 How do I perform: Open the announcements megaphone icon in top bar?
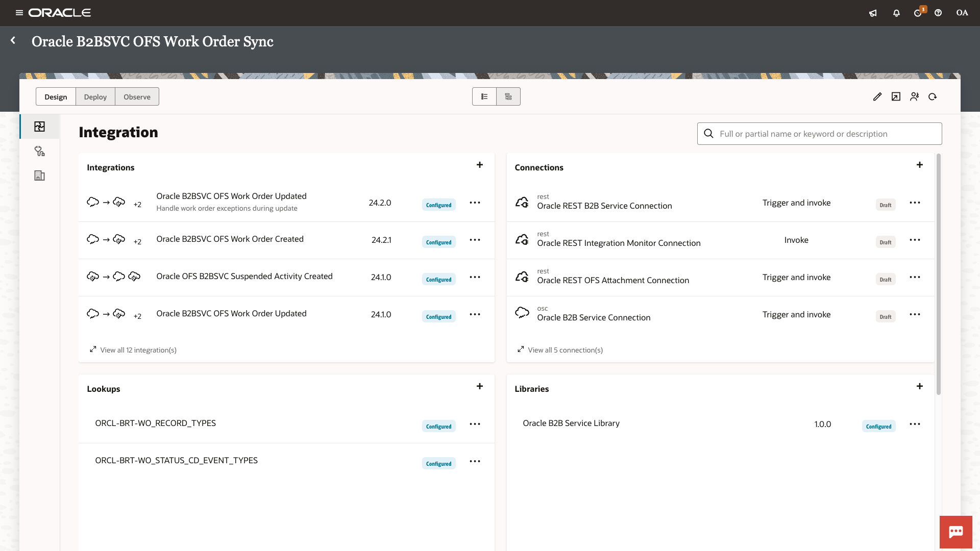(873, 13)
